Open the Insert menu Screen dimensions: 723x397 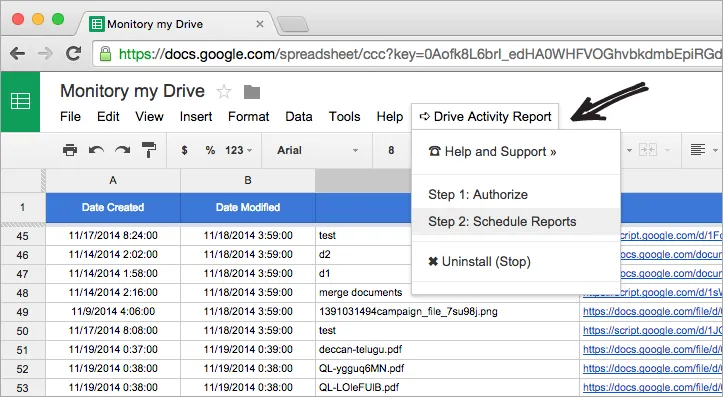pos(196,117)
